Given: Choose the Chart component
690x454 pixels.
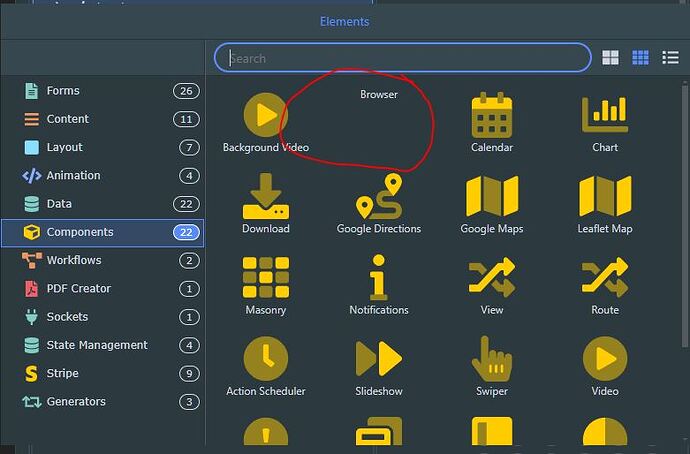Looking at the screenshot, I should click(x=605, y=122).
